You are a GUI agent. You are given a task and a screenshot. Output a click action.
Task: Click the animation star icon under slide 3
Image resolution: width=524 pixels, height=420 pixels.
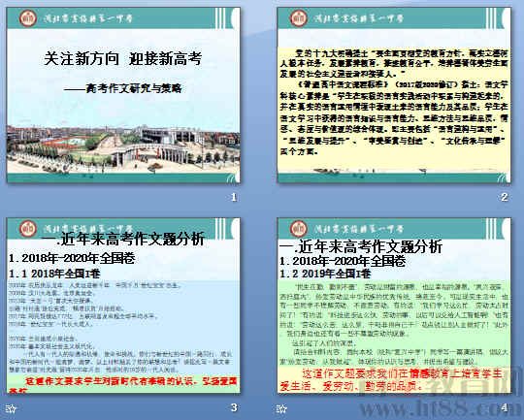(x=11, y=408)
